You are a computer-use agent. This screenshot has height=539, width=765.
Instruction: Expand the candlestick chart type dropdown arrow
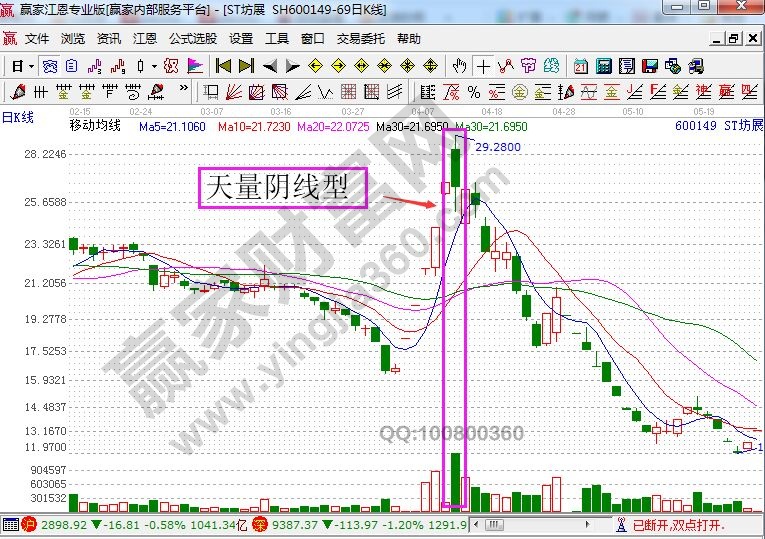point(153,66)
